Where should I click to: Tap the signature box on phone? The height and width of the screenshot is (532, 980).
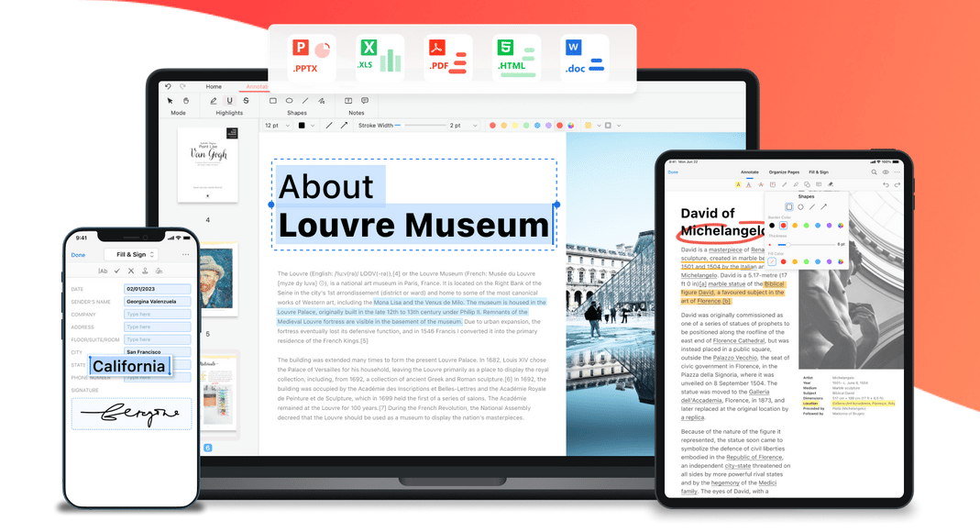point(131,414)
